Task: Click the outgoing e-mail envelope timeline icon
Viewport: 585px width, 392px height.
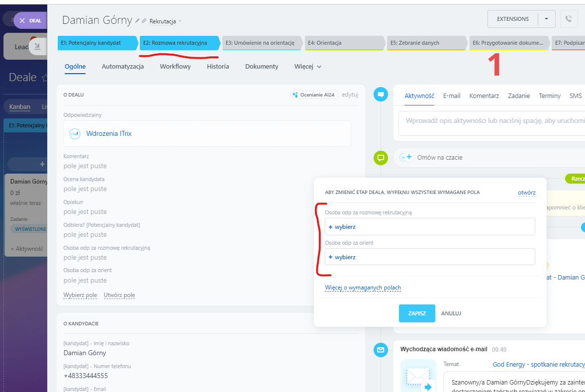Action: tap(381, 350)
